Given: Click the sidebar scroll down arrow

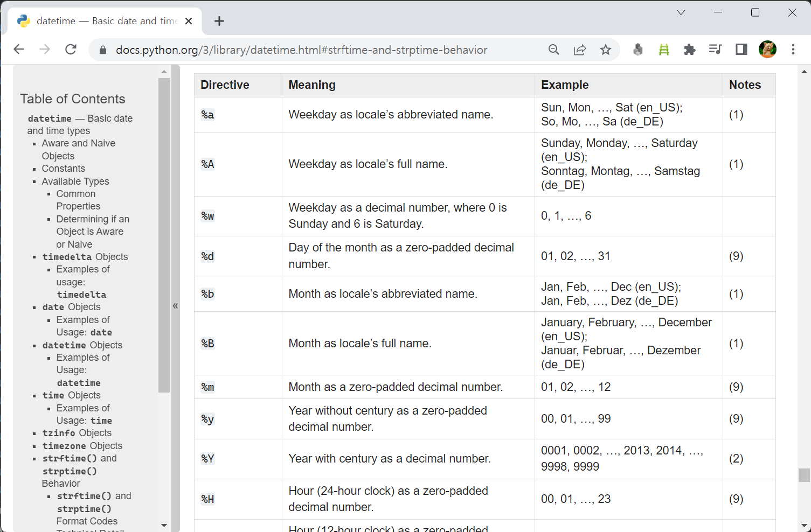Looking at the screenshot, I should pyautogui.click(x=164, y=526).
